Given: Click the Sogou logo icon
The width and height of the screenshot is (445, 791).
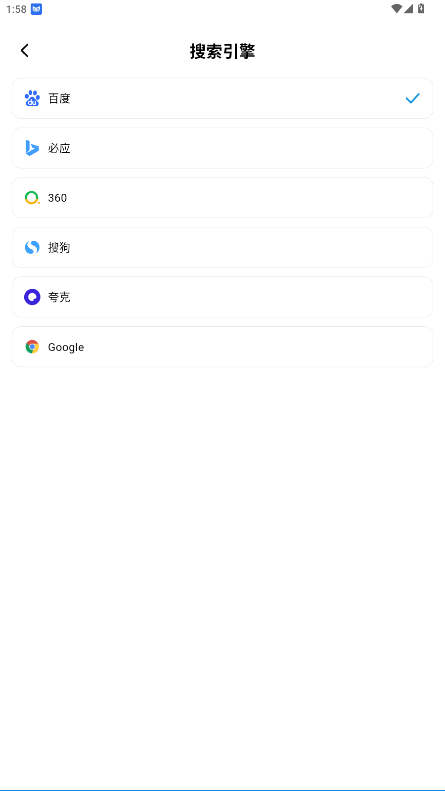Looking at the screenshot, I should pyautogui.click(x=32, y=247).
